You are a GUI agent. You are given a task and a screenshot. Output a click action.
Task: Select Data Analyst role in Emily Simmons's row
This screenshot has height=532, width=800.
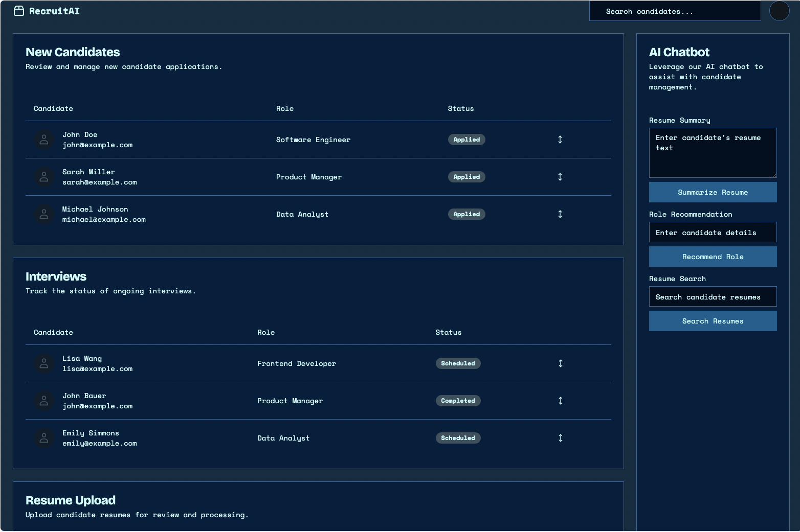tap(283, 438)
